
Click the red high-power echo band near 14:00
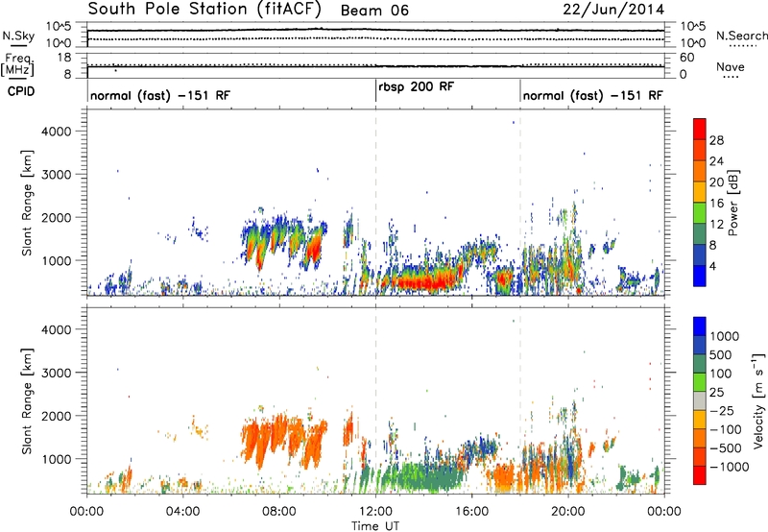425,282
